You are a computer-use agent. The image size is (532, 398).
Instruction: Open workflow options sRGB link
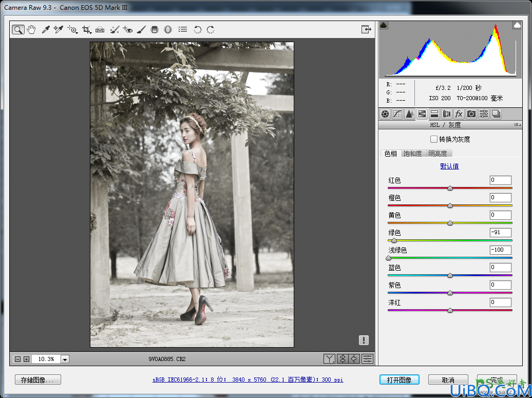point(248,380)
